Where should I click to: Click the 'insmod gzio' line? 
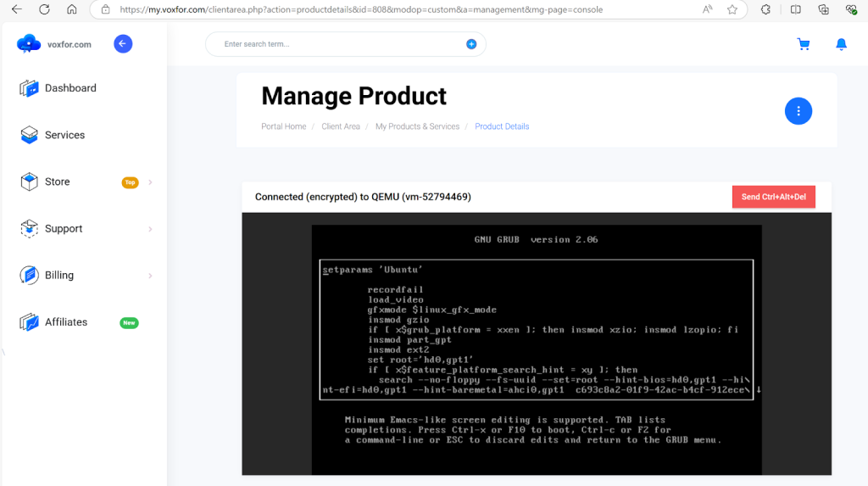click(398, 319)
